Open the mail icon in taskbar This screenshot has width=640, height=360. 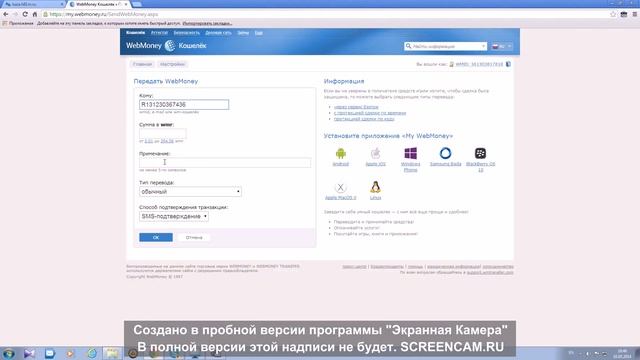pos(50,353)
